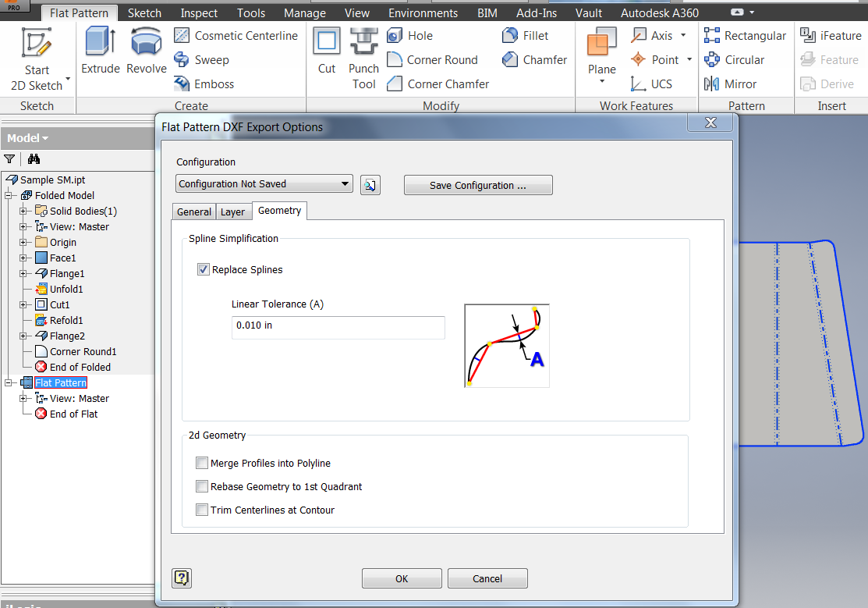Expand the Axis dropdown arrow
868x608 pixels.
[683, 35]
